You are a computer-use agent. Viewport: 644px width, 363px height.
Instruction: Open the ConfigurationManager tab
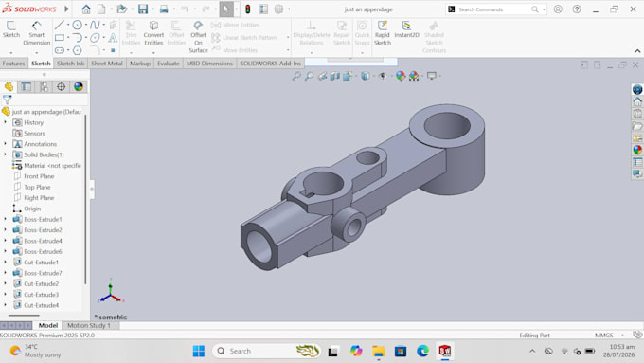44,87
